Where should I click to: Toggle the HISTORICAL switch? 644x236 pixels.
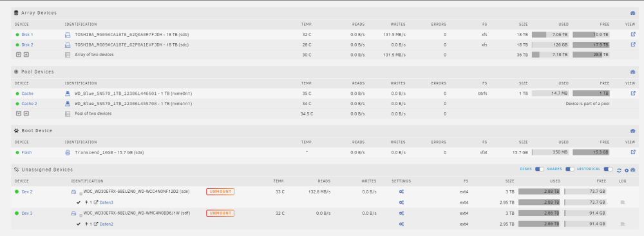609,170
